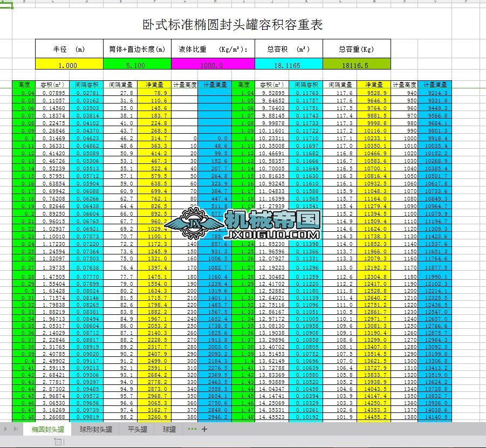Select the measured weight cell 14140.5

click(x=435, y=417)
